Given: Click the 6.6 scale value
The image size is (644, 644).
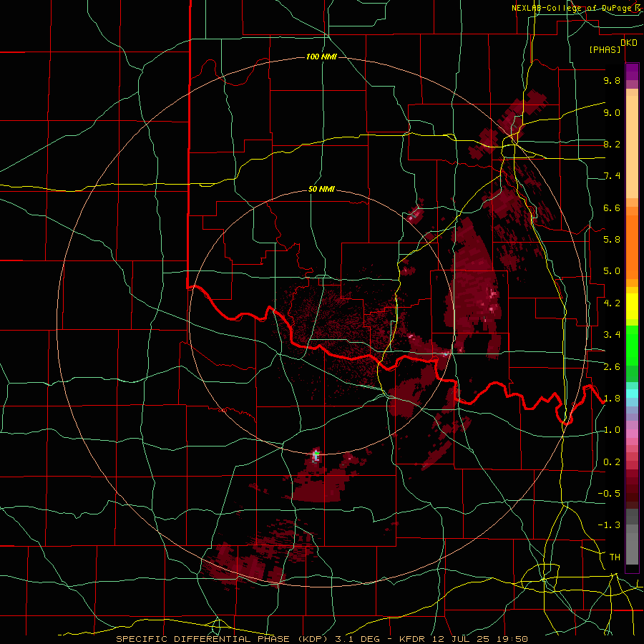Looking at the screenshot, I should (x=612, y=208).
